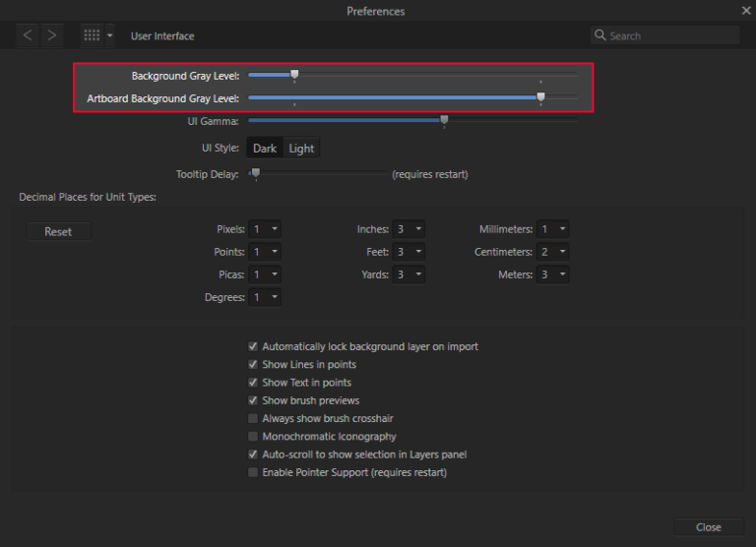
Task: Expand the Centimeters decimal places dropdown
Action: click(x=552, y=252)
